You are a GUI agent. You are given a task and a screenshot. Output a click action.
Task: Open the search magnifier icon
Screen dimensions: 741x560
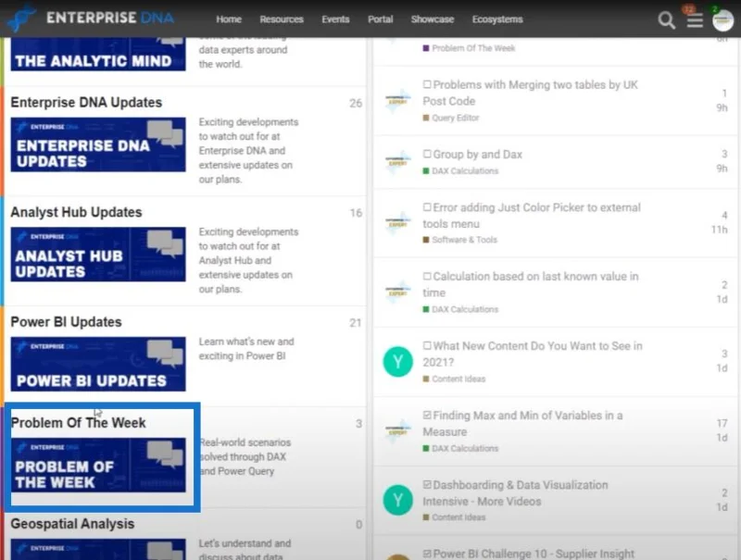click(x=666, y=20)
